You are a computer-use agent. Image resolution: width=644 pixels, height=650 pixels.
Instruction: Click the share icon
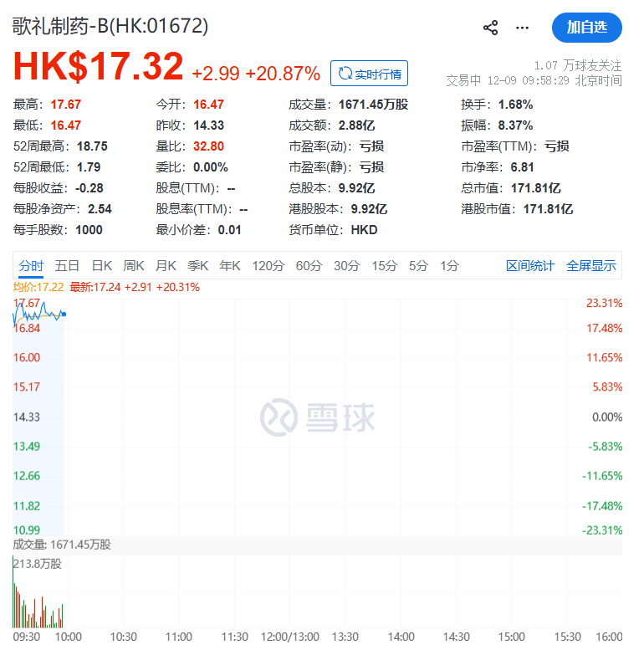(491, 28)
